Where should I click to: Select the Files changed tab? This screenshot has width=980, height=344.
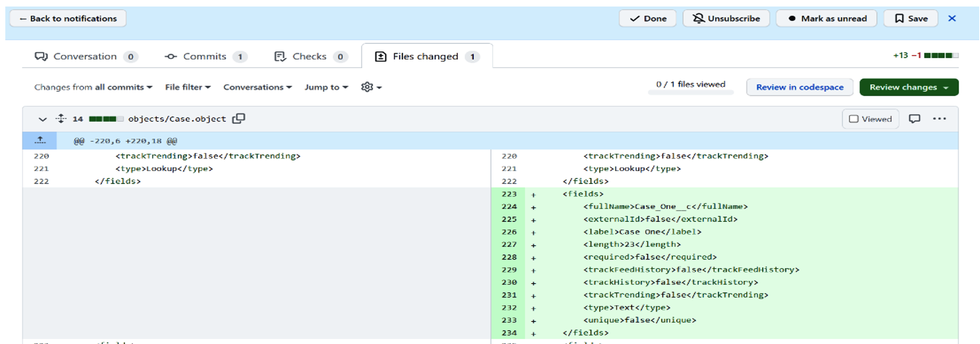(x=427, y=56)
